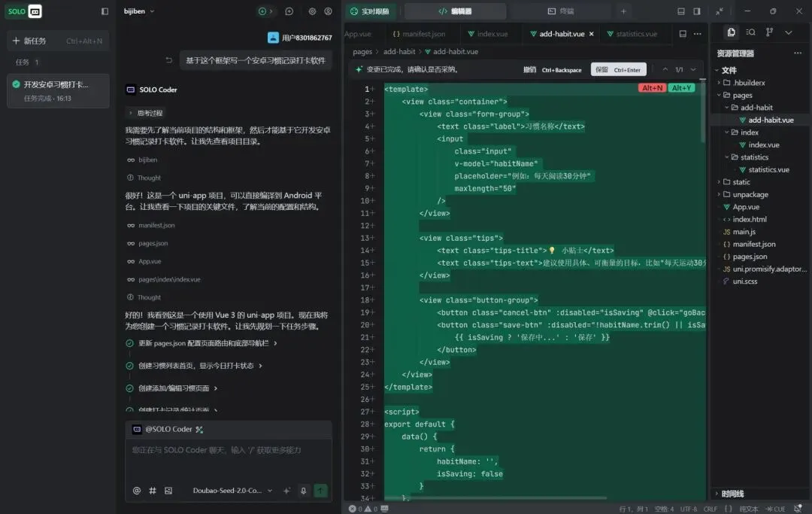Accept the change with Alt+Y badge

point(681,88)
